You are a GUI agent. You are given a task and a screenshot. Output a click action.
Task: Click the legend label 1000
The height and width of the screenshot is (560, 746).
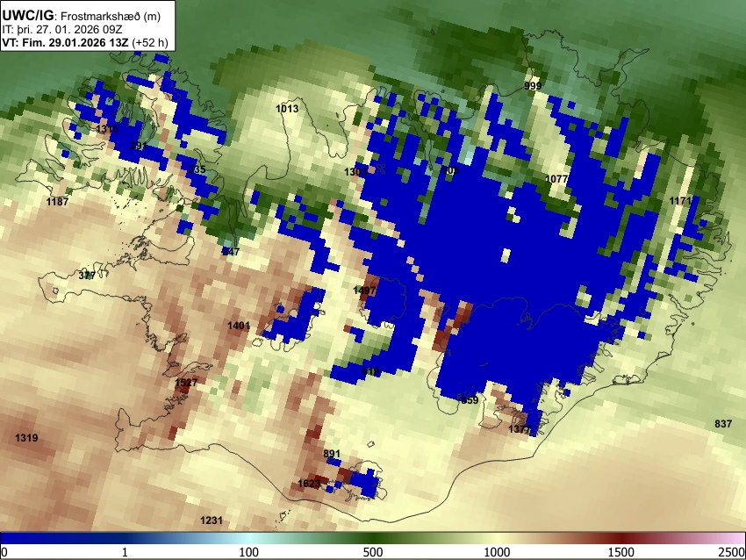[x=497, y=552]
